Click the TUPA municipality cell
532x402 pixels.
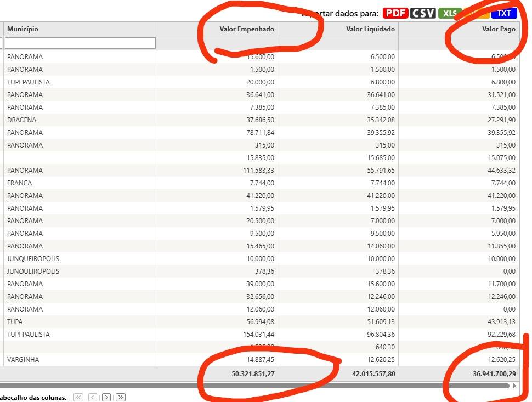coord(15,322)
